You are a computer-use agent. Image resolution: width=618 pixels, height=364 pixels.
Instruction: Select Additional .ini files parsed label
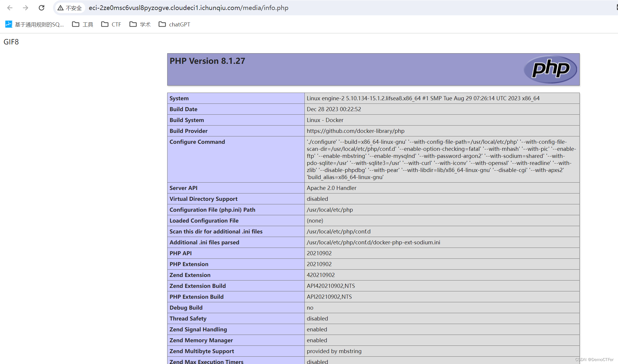[x=204, y=242]
